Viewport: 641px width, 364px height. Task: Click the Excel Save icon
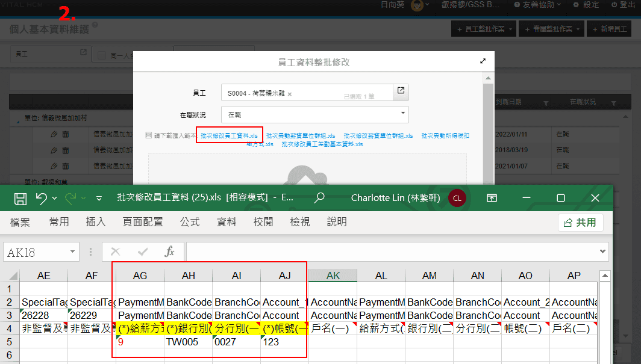coord(20,198)
